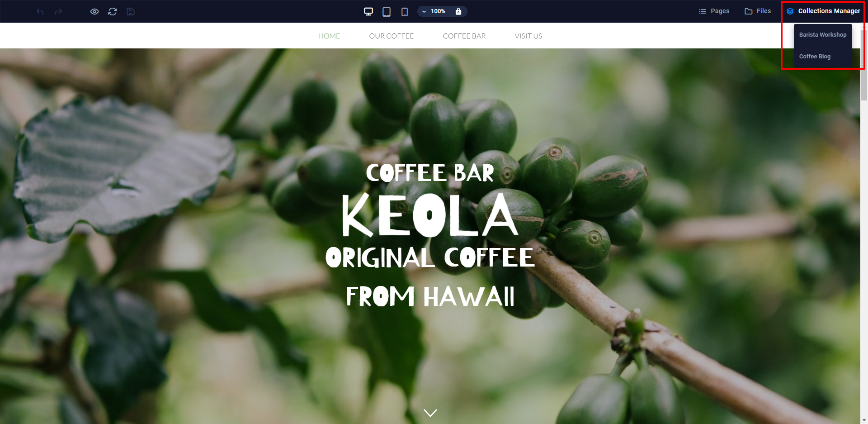868x424 pixels.
Task: Toggle the lock icon beside zoom
Action: 458,11
